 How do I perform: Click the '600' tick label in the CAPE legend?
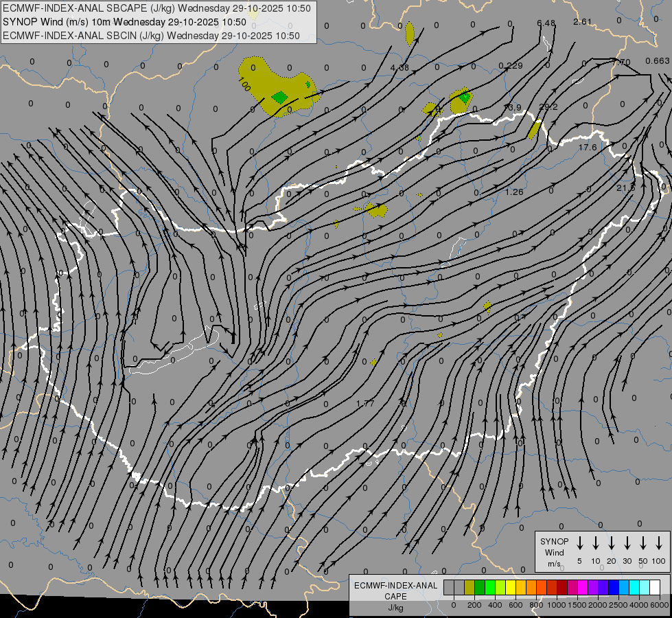515,605
